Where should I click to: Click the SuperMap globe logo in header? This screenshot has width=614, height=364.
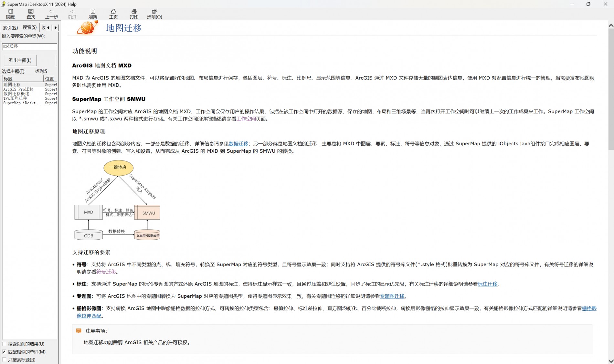point(87,27)
